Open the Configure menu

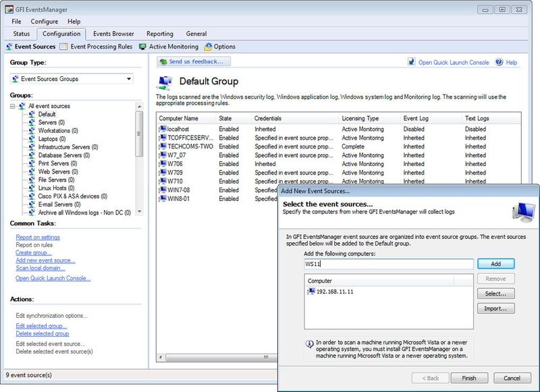pos(45,22)
